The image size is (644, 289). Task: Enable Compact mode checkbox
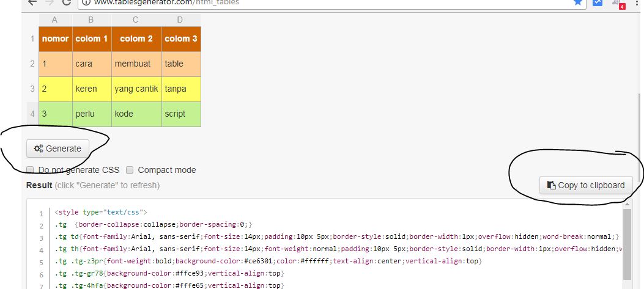pos(130,170)
